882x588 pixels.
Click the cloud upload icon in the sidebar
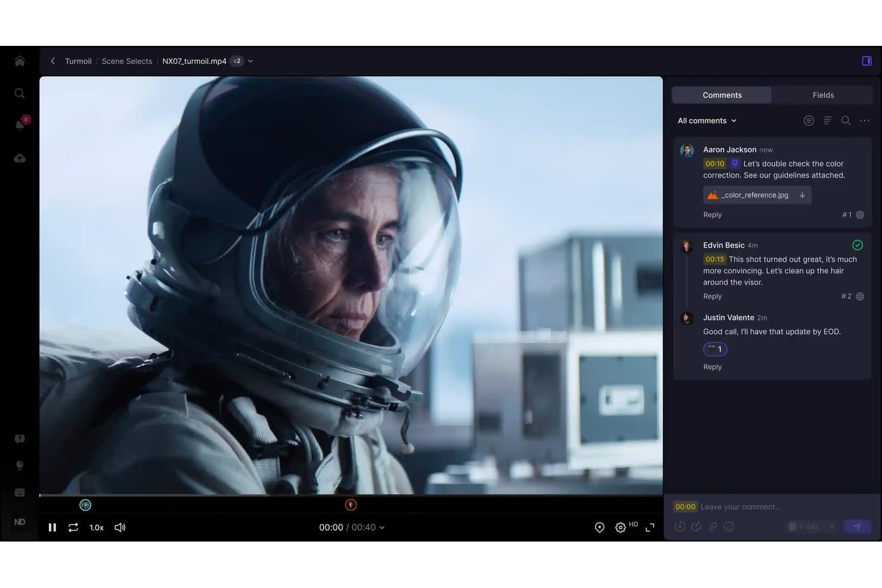tap(20, 158)
